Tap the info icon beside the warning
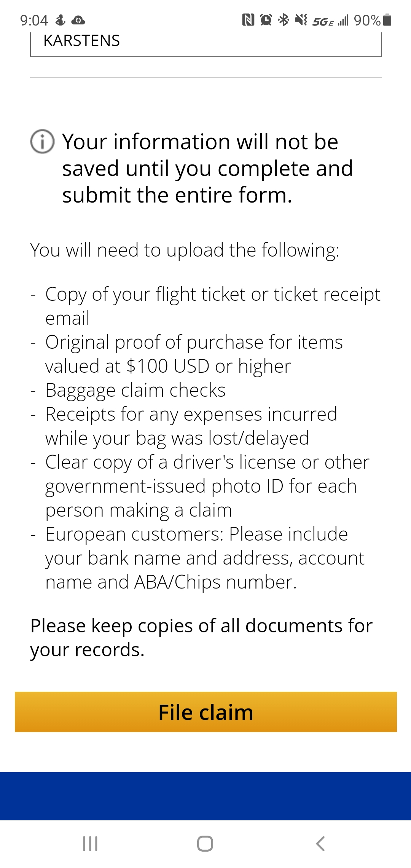The height and width of the screenshot is (868, 411). (42, 142)
